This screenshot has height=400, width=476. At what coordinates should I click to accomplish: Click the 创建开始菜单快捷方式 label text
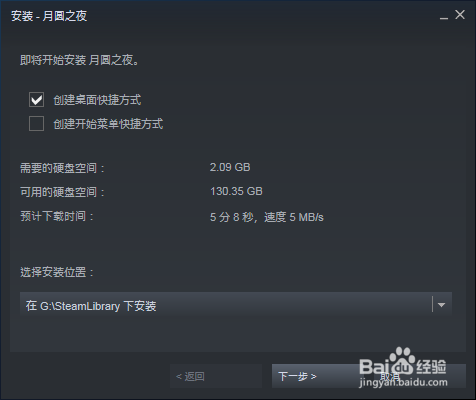[x=108, y=124]
